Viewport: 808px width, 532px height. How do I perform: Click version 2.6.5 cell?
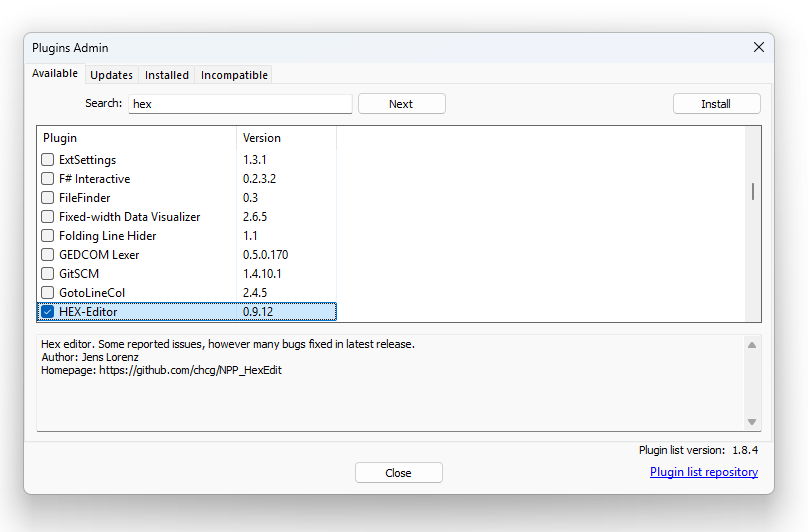255,217
